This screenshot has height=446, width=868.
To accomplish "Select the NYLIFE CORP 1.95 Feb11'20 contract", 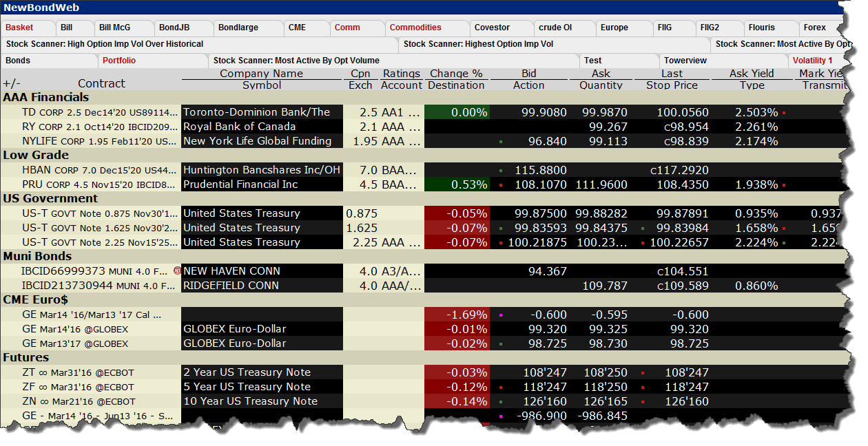I will (x=100, y=141).
